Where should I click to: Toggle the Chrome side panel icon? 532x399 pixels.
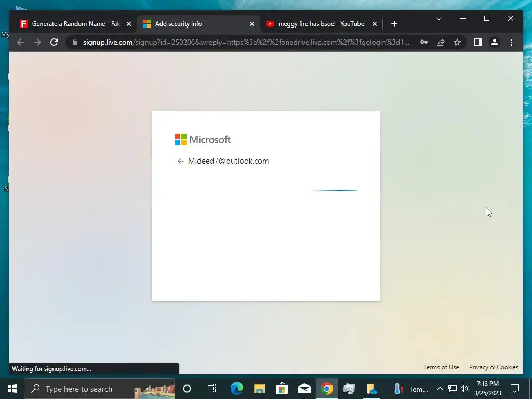(x=478, y=42)
